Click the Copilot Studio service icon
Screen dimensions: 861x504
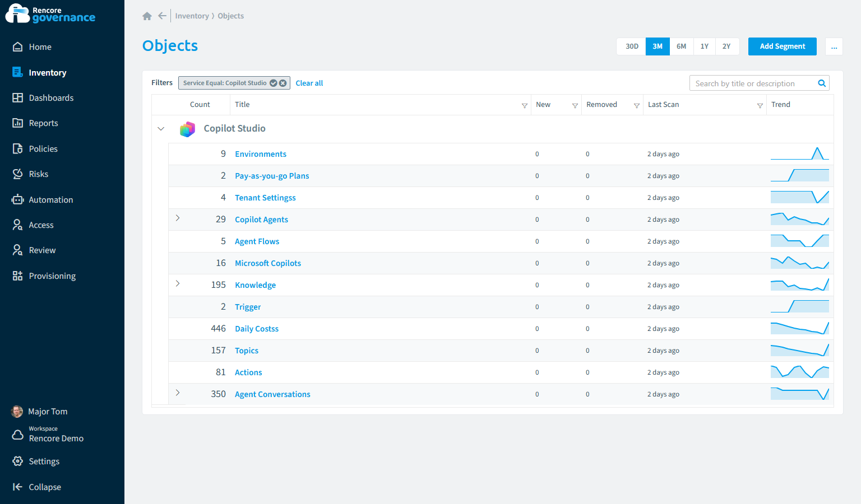click(187, 129)
